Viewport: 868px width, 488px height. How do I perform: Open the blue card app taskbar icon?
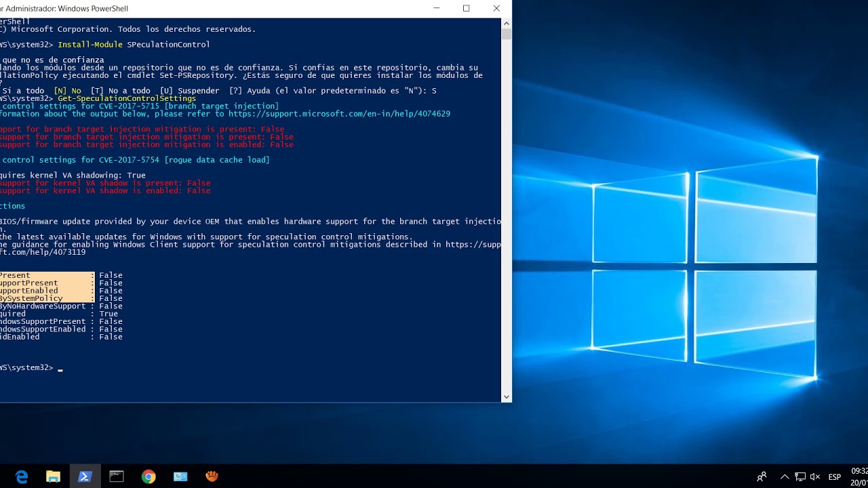(180, 476)
